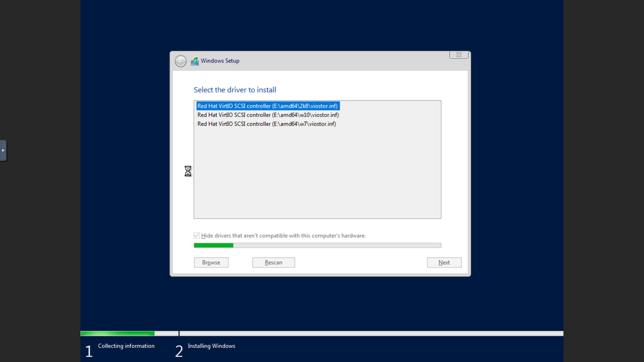Click the Windows Setup title icon
Viewport: 644px width, 362px height.
(x=195, y=61)
